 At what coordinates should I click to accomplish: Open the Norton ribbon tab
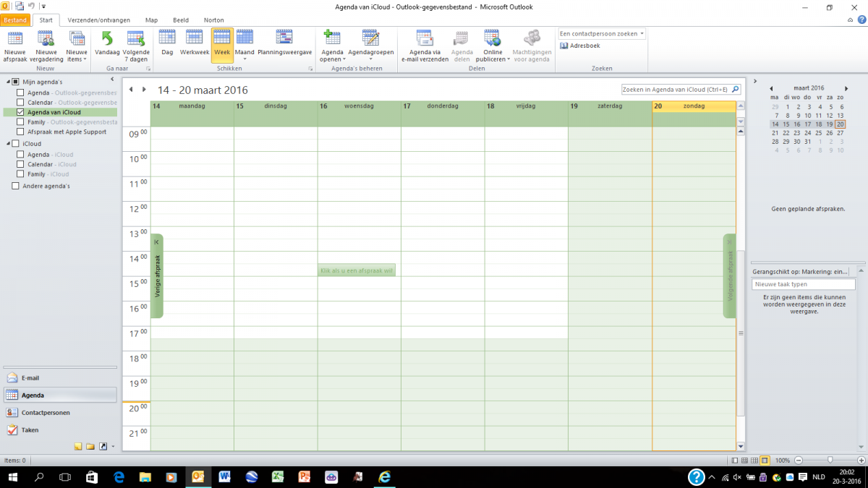point(213,20)
